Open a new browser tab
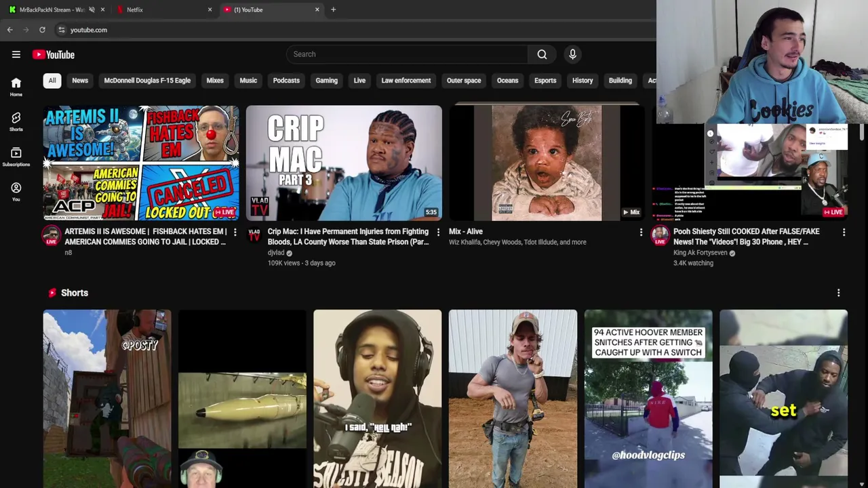 pyautogui.click(x=333, y=9)
